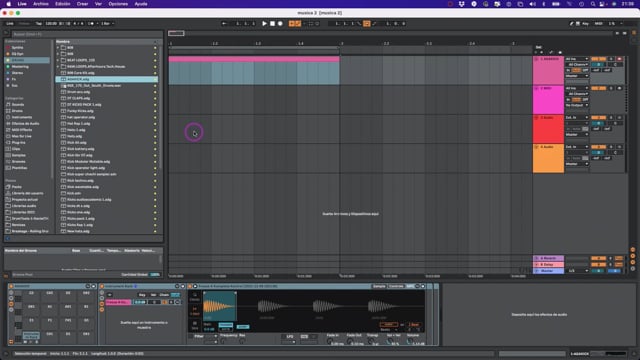This screenshot has height=360, width=640.
Task: Click the Dropbox icon in menu bar
Action: (462, 4)
